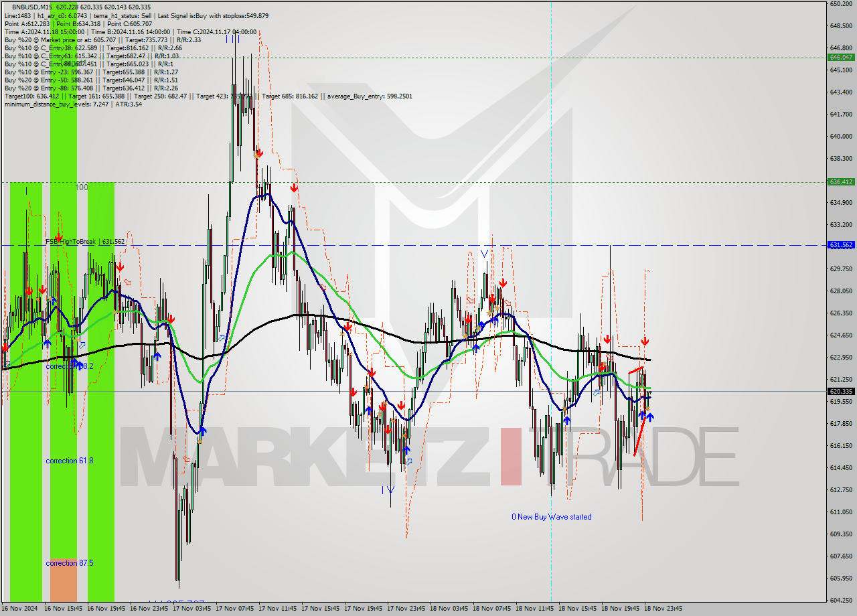Click the 638.300 price axis label

point(840,159)
